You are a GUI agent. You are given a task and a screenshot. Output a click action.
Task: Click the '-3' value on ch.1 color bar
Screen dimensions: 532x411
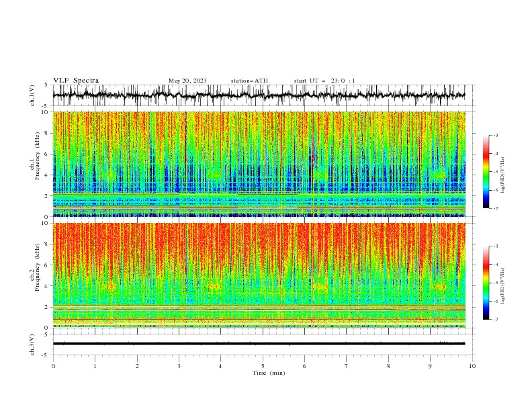[495, 135]
